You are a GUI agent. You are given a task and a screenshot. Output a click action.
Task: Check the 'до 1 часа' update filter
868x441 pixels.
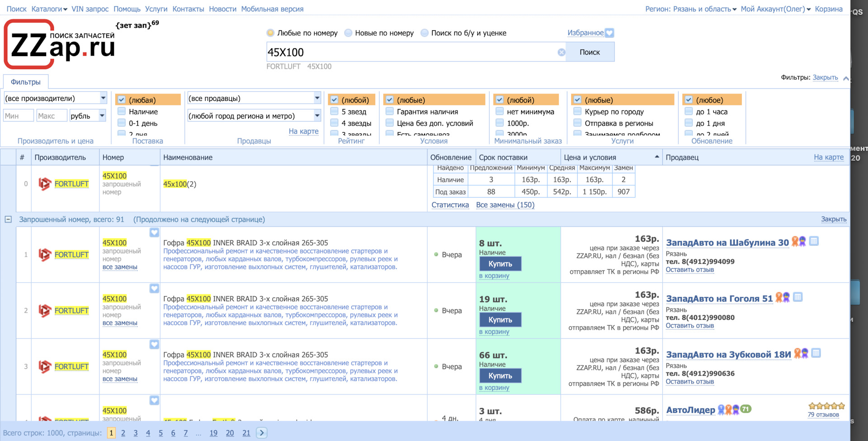pyautogui.click(x=689, y=111)
